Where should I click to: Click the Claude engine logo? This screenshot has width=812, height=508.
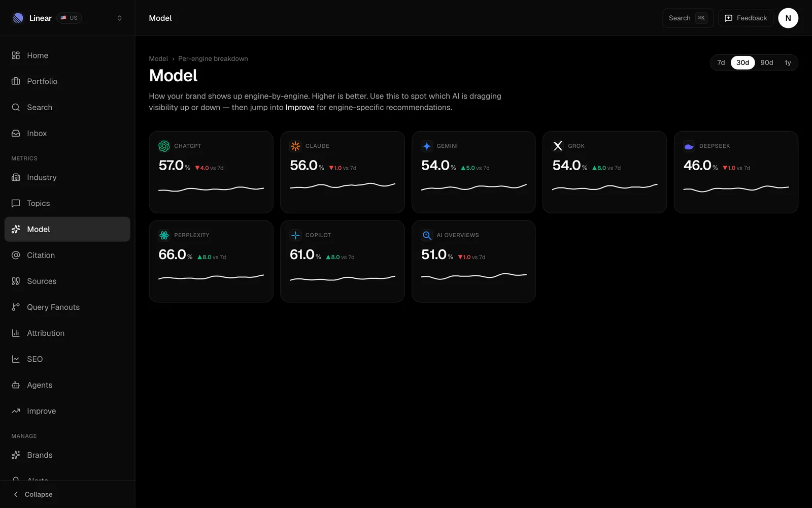click(295, 146)
